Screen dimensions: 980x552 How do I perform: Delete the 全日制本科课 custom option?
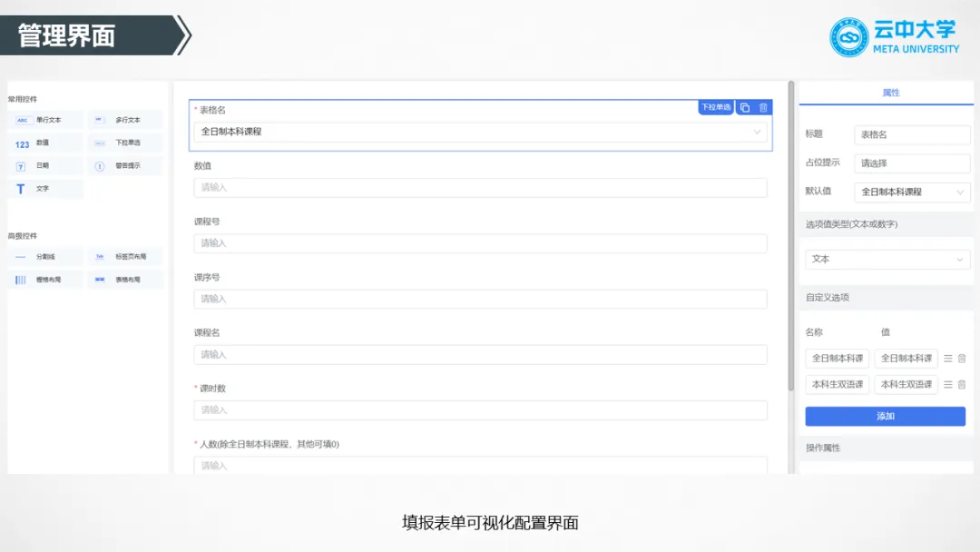coord(962,359)
